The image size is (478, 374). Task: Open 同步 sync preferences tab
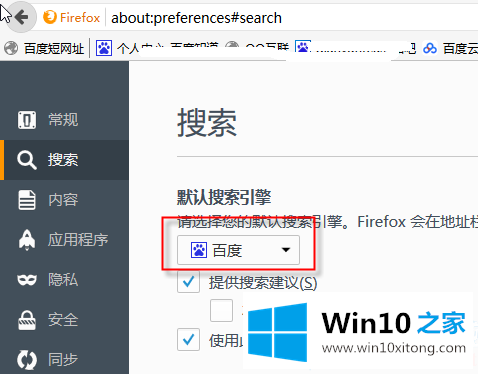pos(64,359)
